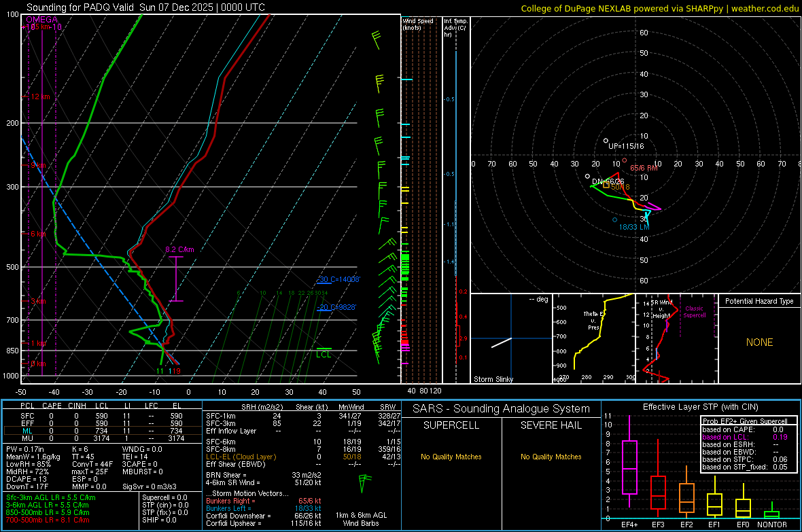This screenshot has width=802, height=532.
Task: Click the '18/33 LM' hodograph label
Action: [x=634, y=227]
